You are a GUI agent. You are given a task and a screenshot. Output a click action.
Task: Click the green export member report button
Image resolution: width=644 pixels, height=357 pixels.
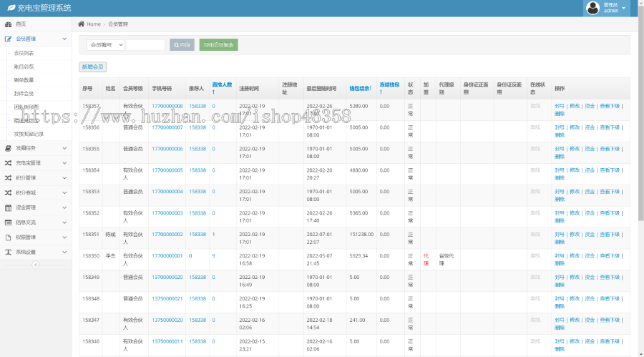pyautogui.click(x=218, y=45)
